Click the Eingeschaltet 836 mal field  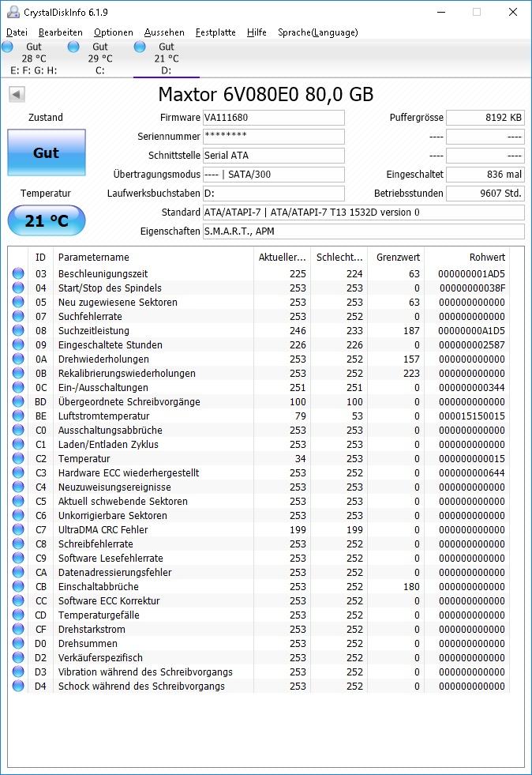[x=485, y=174]
